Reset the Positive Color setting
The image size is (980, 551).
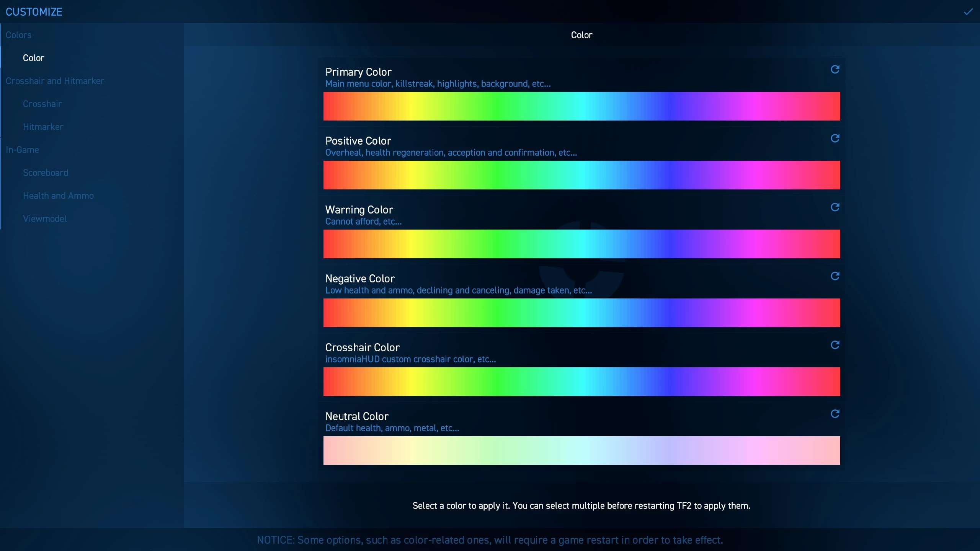pos(835,139)
